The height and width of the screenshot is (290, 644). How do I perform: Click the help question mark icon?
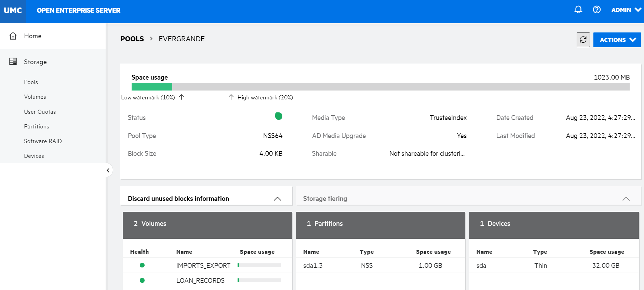596,10
